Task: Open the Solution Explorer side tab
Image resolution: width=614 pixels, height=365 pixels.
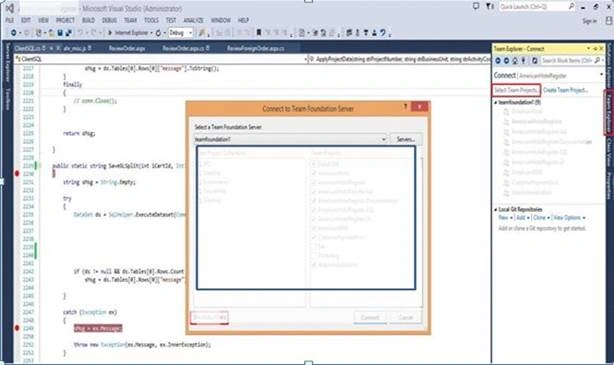Action: coord(609,65)
